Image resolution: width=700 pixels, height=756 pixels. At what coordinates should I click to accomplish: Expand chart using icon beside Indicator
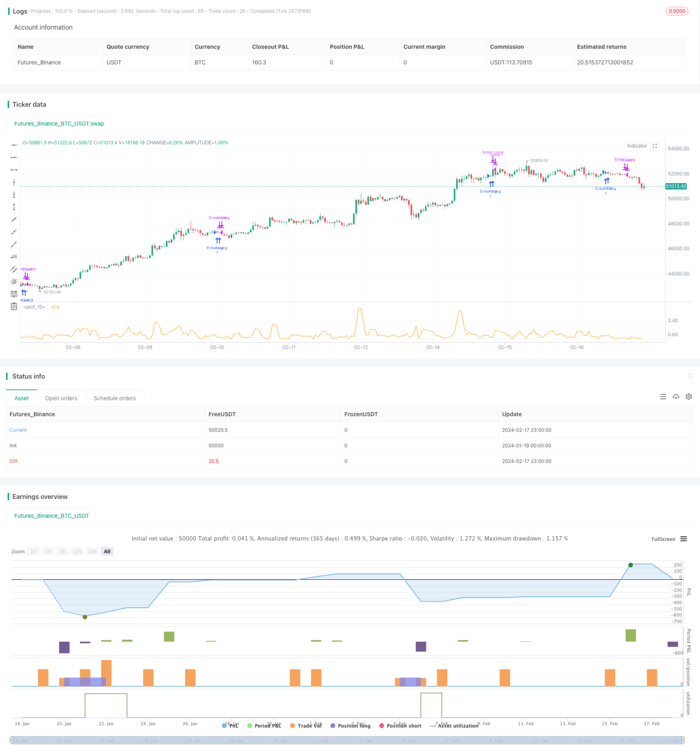click(x=655, y=146)
